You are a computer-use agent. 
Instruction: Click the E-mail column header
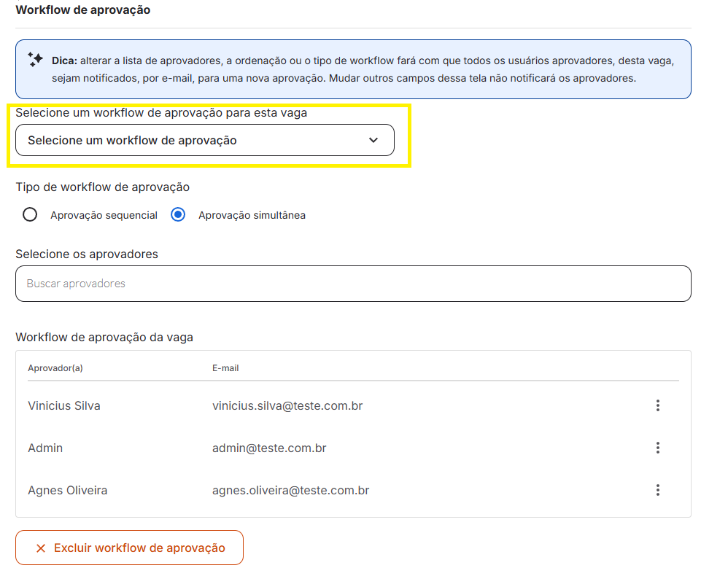(225, 368)
